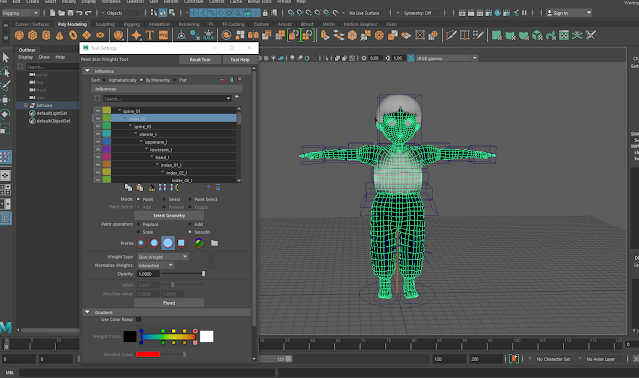Select upperarm_l in influences list
This screenshot has height=378, width=639.
(156, 142)
